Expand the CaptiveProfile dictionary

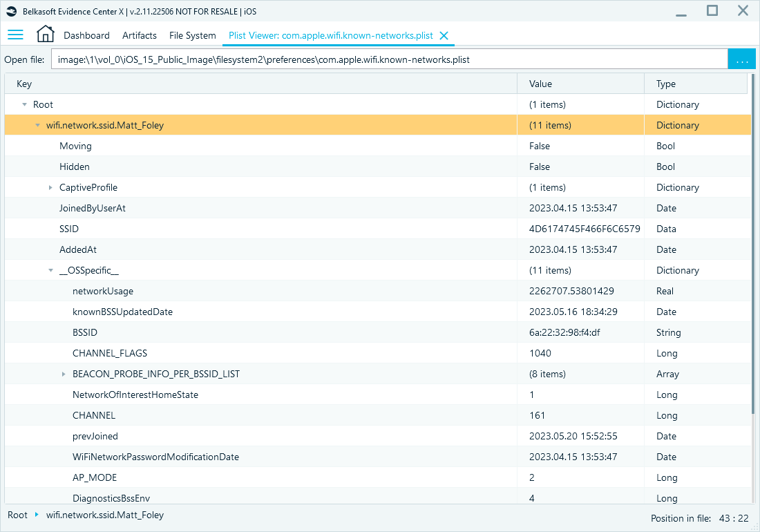tap(50, 187)
